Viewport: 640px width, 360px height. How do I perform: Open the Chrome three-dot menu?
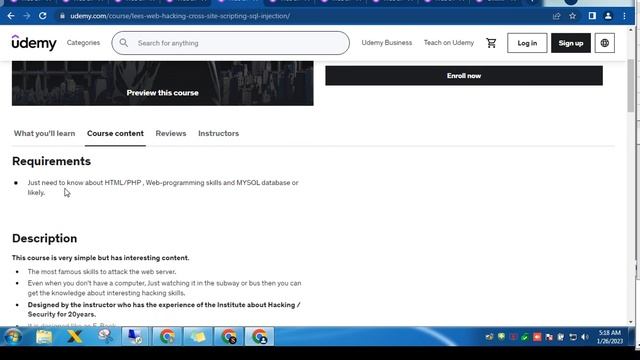(x=624, y=16)
